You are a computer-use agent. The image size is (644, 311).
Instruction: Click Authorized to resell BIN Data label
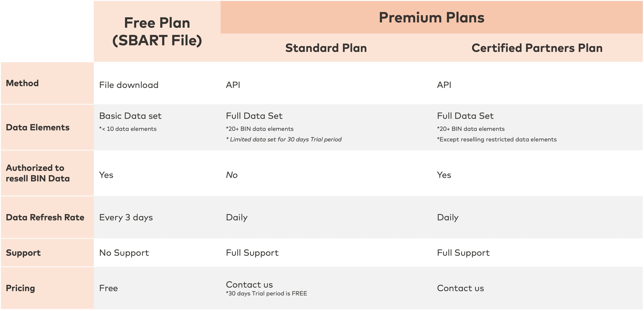(38, 173)
